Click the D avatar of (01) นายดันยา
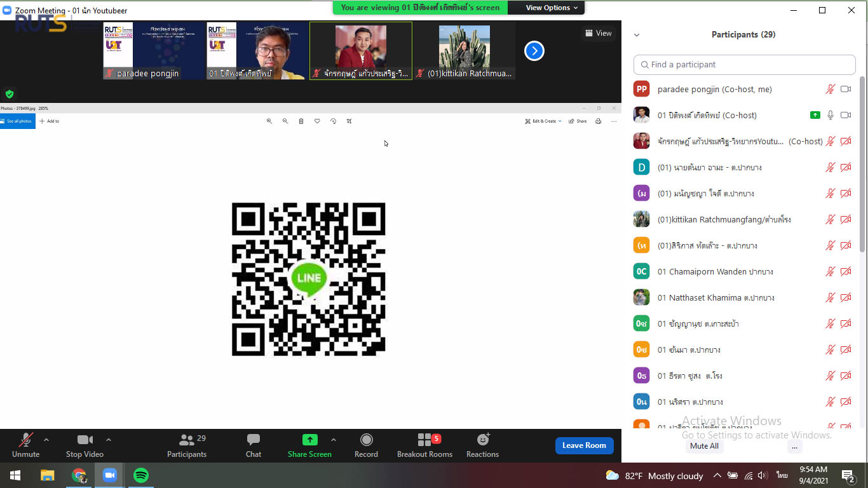The image size is (868, 488). [x=642, y=168]
